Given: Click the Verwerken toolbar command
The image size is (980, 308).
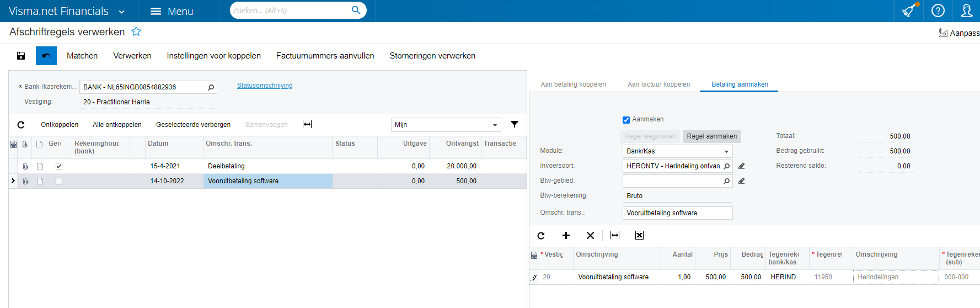Looking at the screenshot, I should (132, 56).
